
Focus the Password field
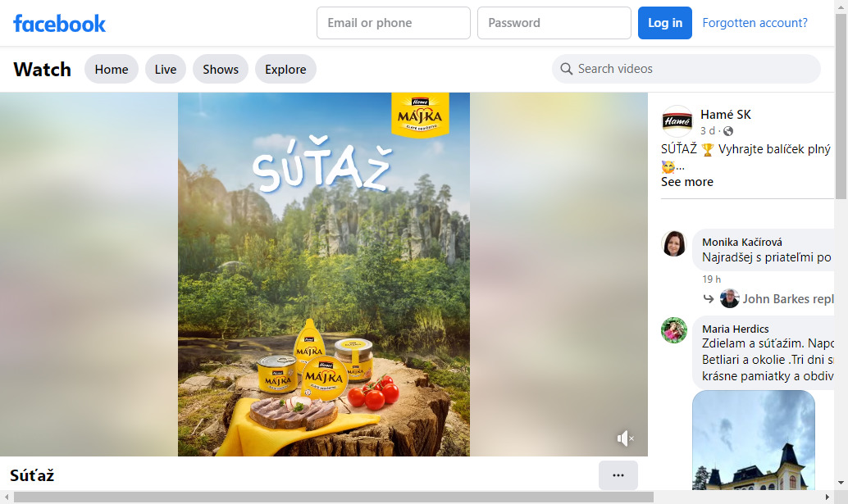(554, 23)
